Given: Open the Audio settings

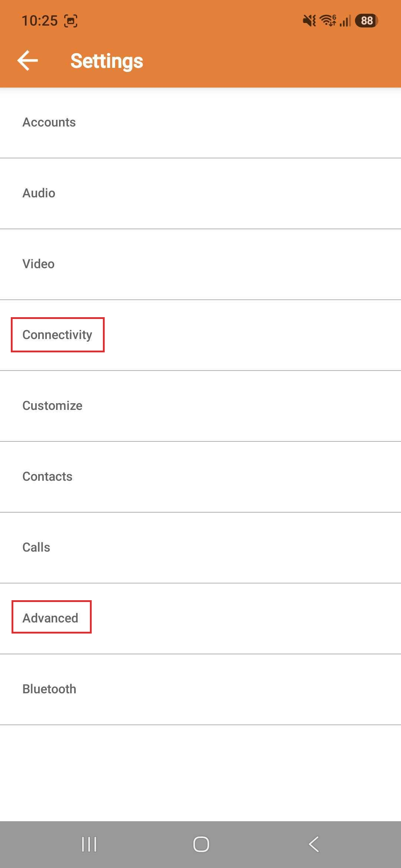Looking at the screenshot, I should (x=200, y=193).
